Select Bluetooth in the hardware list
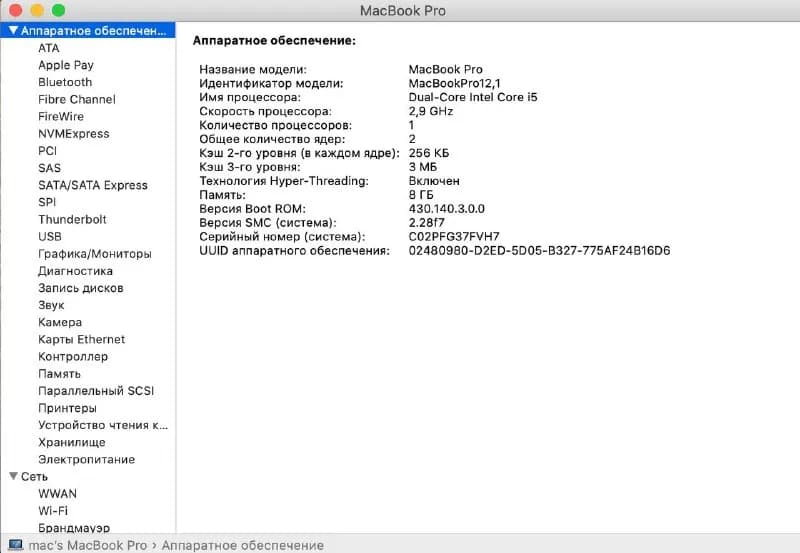The image size is (800, 553). coord(65,82)
